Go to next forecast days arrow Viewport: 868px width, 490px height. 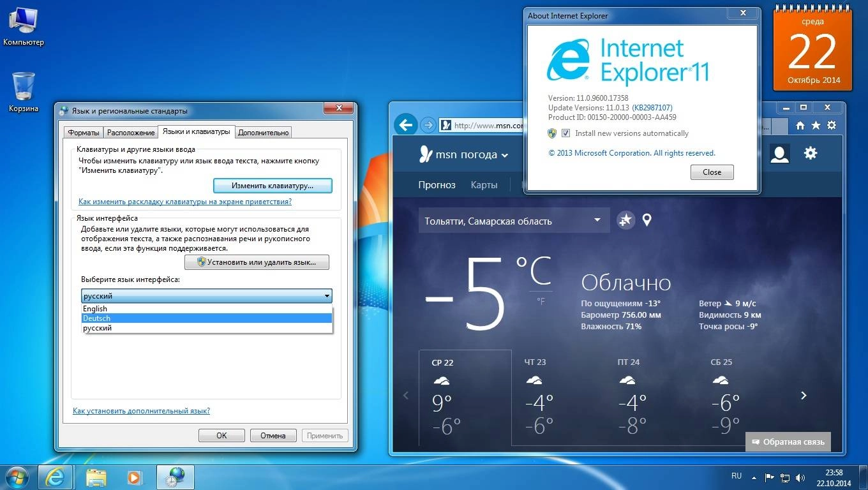pos(804,396)
